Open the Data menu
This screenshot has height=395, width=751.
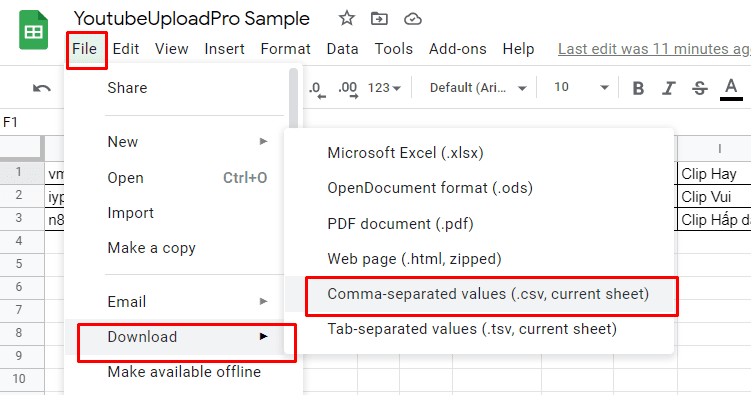[342, 49]
